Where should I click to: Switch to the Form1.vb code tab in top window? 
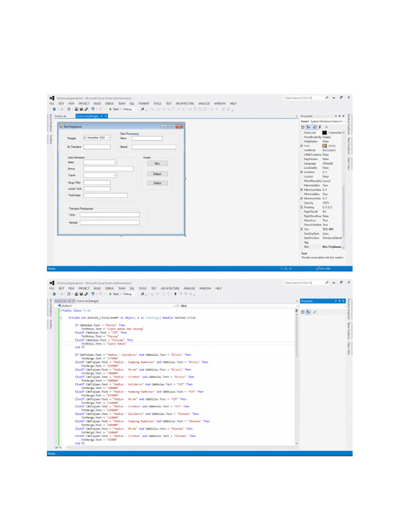pyautogui.click(x=61, y=116)
